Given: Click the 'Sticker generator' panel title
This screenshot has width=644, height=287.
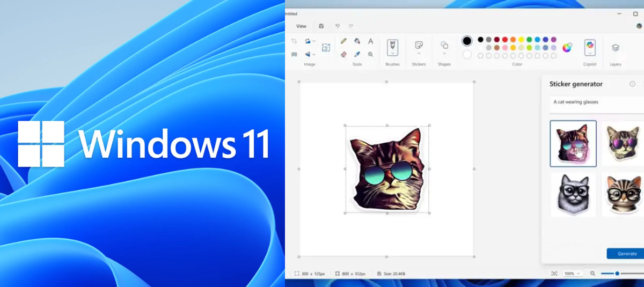Looking at the screenshot, I should click(576, 84).
